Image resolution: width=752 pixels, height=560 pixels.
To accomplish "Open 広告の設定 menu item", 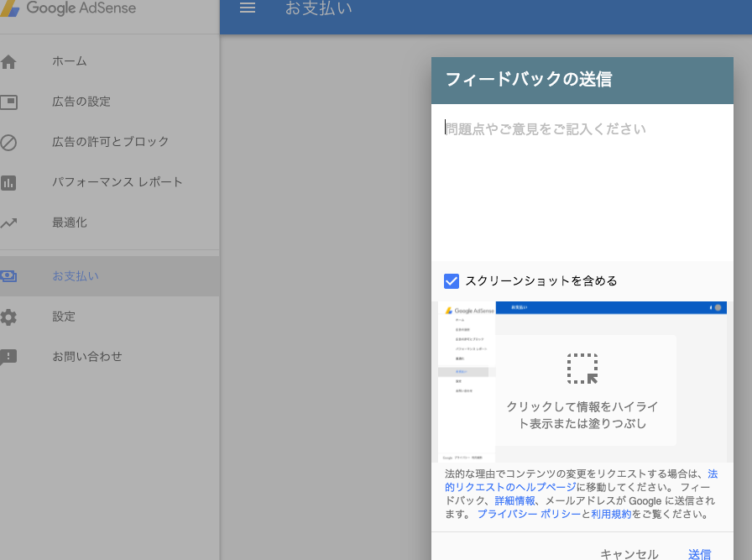I will (x=81, y=102).
